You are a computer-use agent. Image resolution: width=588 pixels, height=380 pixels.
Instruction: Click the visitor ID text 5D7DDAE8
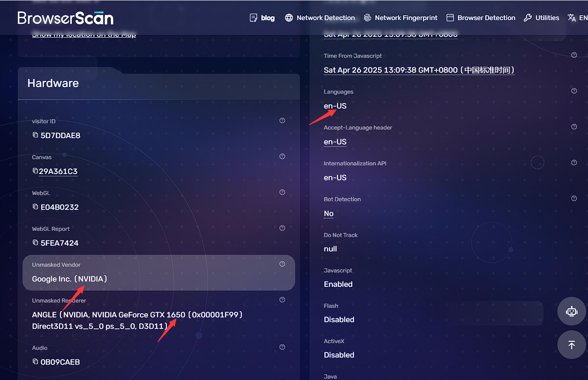click(60, 136)
